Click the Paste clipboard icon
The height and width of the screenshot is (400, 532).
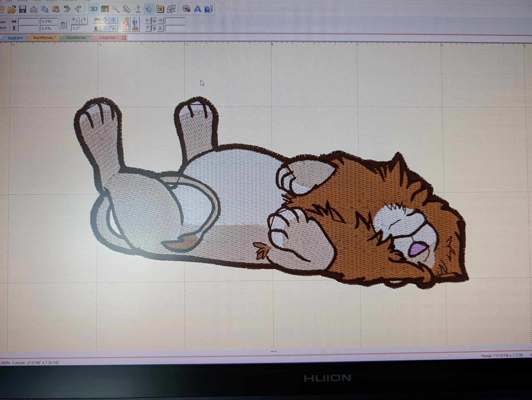coord(56,9)
